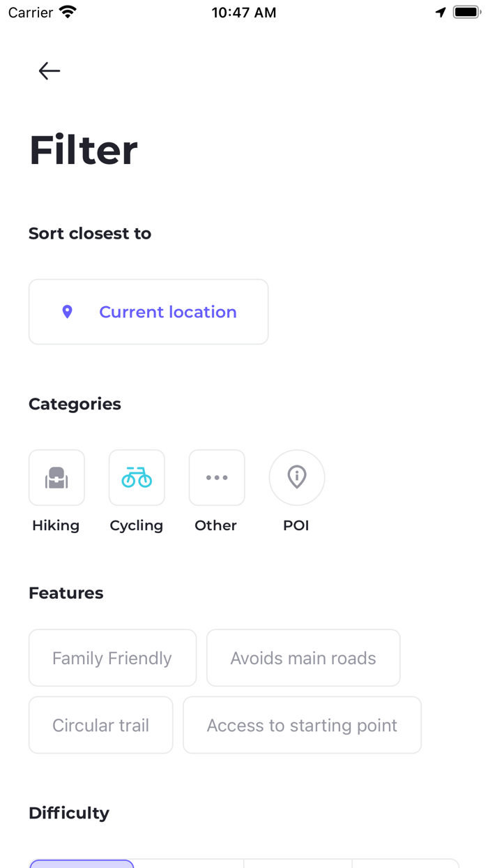The height and width of the screenshot is (868, 488).
Task: Enable the Circular trail feature
Action: (100, 725)
